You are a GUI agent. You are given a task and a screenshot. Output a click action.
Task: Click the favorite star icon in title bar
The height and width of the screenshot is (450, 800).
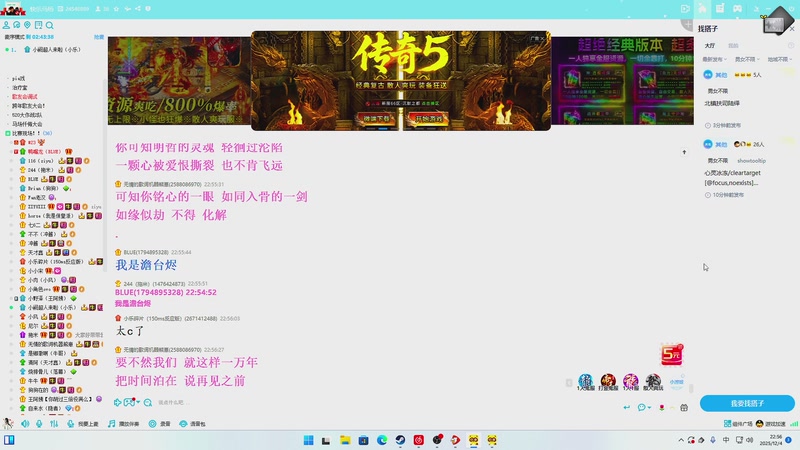click(116, 9)
